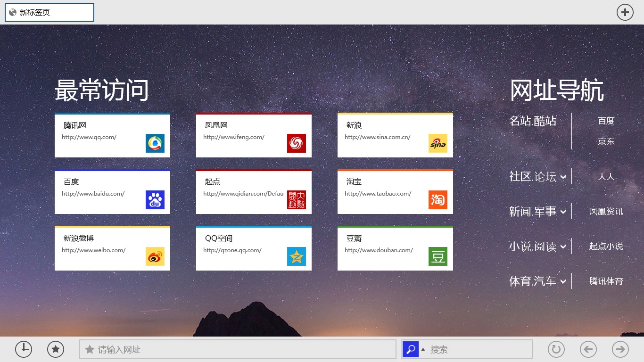Viewport: 644px width, 362px height.
Task: Click the 新浪微博 tile title
Action: [79, 239]
